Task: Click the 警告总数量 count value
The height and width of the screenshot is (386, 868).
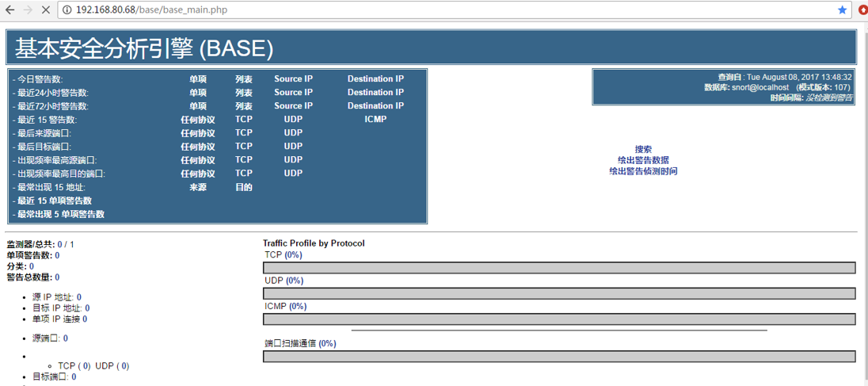Action: pyautogui.click(x=57, y=277)
